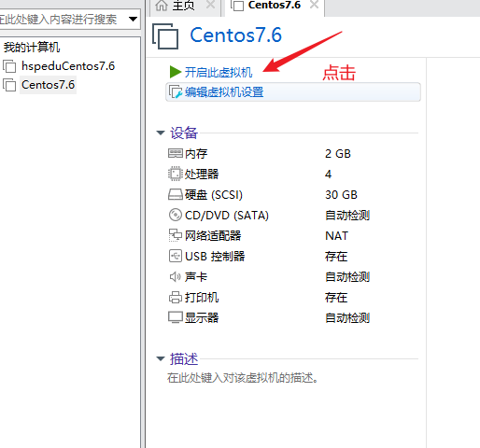Close the Centos7.6 tab
480x448 pixels.
tap(315, 5)
